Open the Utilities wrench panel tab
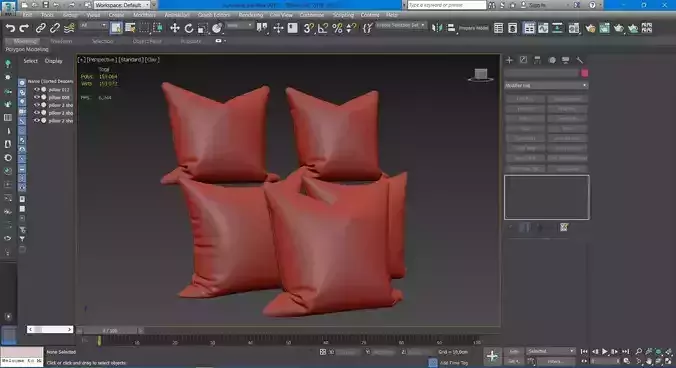The image size is (676, 368). [579, 60]
